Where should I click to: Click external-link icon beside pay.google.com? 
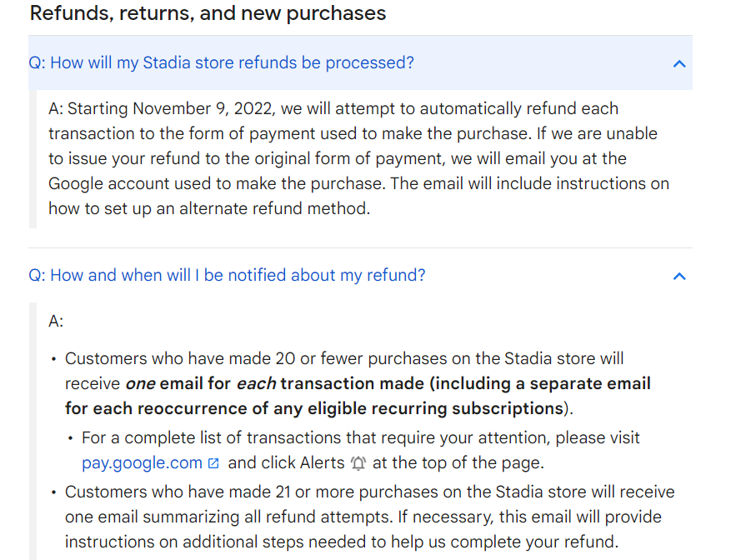213,463
